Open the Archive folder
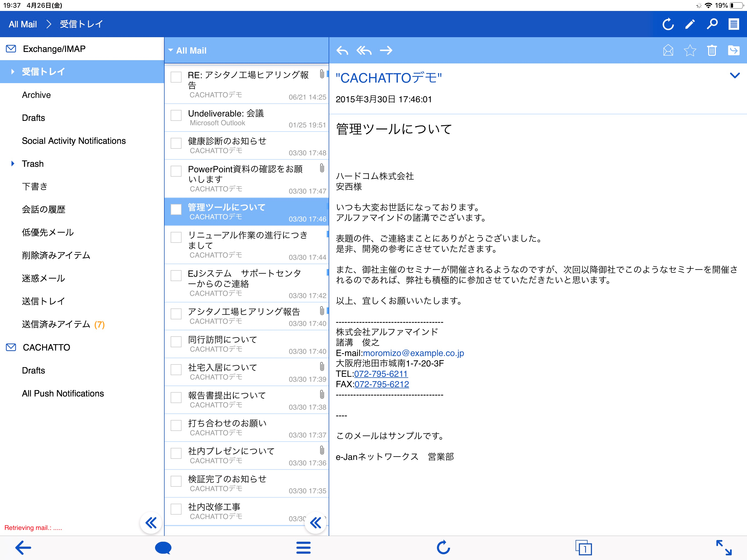This screenshot has width=747, height=560. (x=36, y=95)
